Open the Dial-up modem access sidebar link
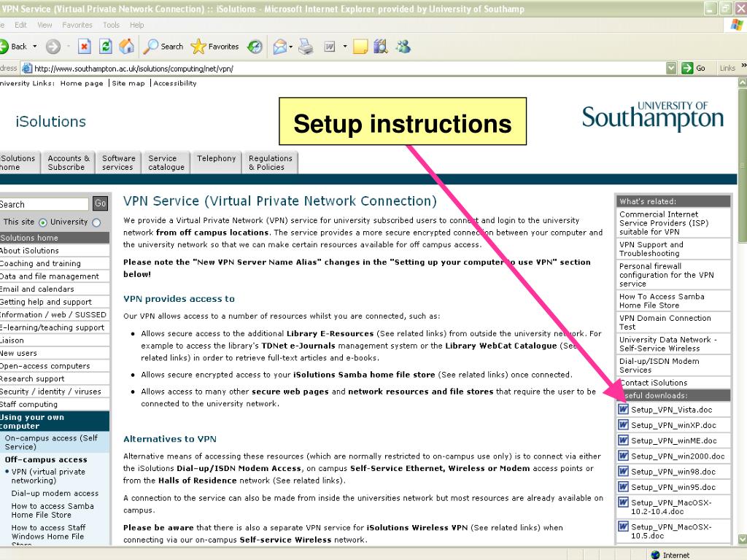This screenshot has width=747, height=560. point(55,494)
